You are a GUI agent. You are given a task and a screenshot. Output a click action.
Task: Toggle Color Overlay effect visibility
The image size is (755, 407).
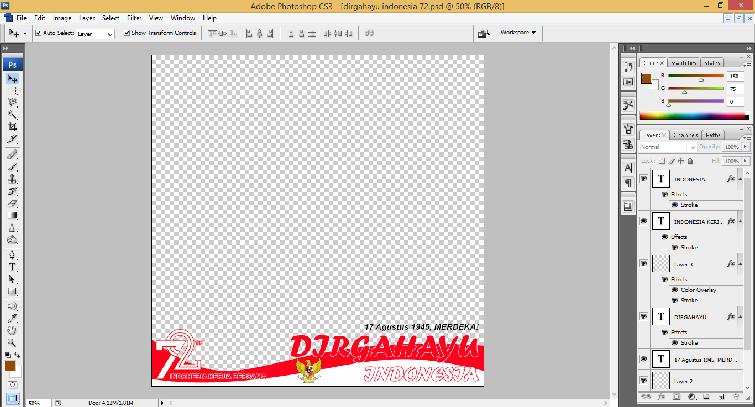675,290
